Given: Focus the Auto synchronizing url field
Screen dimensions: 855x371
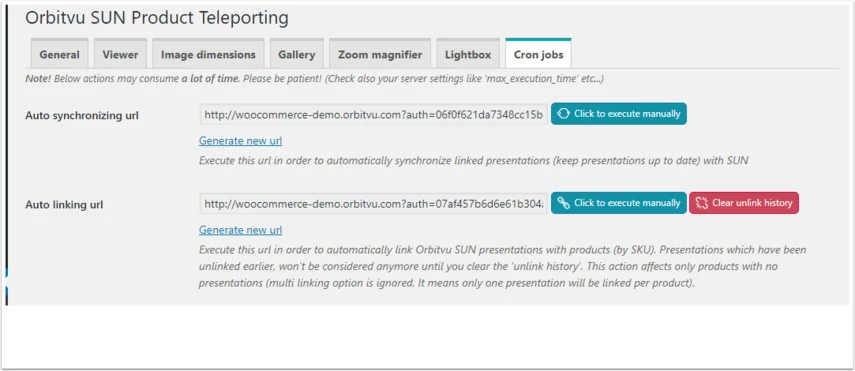Looking at the screenshot, I should point(374,115).
